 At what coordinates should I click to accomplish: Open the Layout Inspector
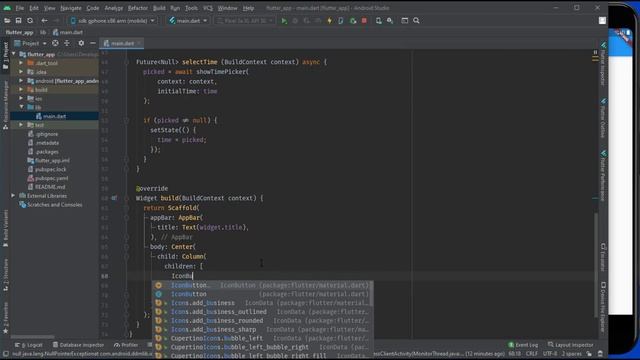pyautogui.click(x=571, y=345)
